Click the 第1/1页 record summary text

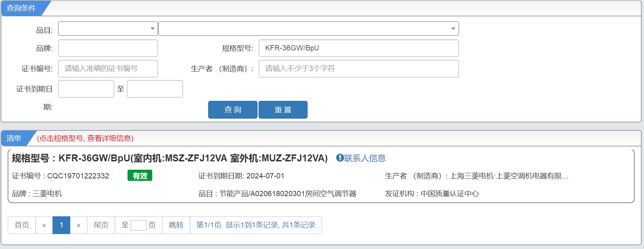coord(256,225)
